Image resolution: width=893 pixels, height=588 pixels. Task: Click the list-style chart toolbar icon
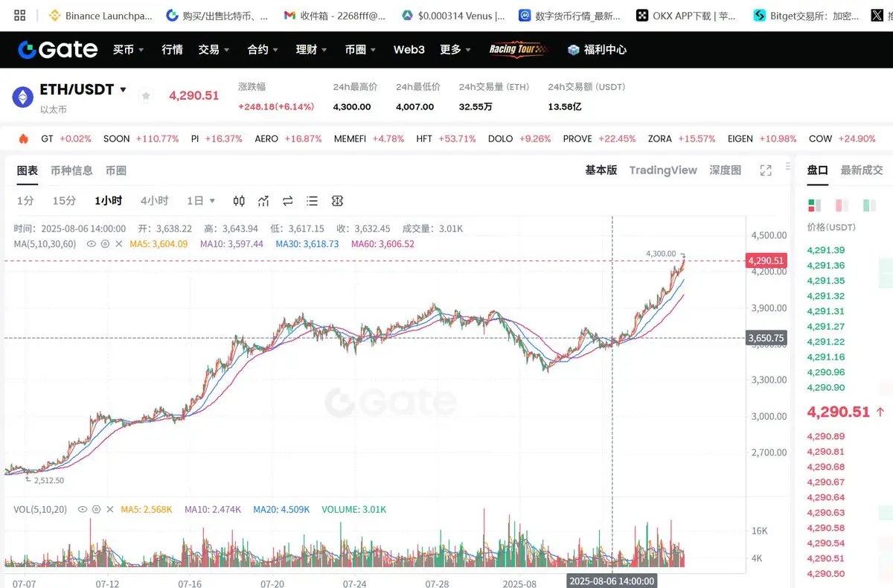pos(313,201)
